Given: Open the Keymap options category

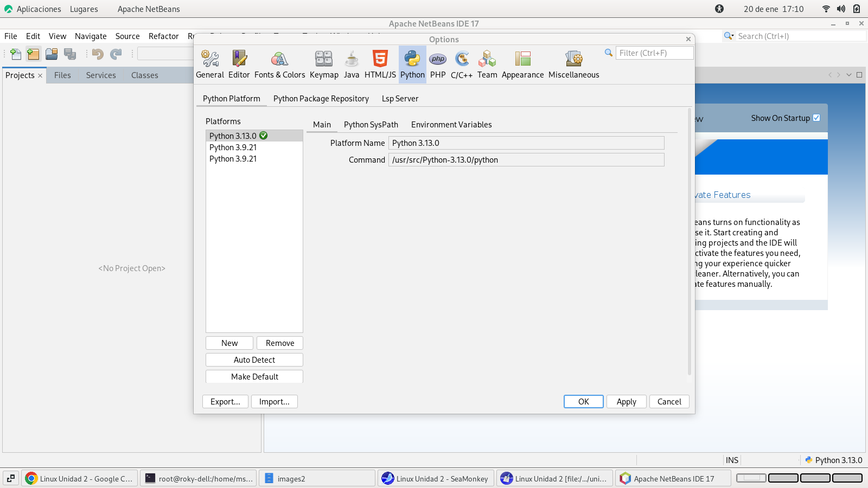Looking at the screenshot, I should [x=324, y=64].
